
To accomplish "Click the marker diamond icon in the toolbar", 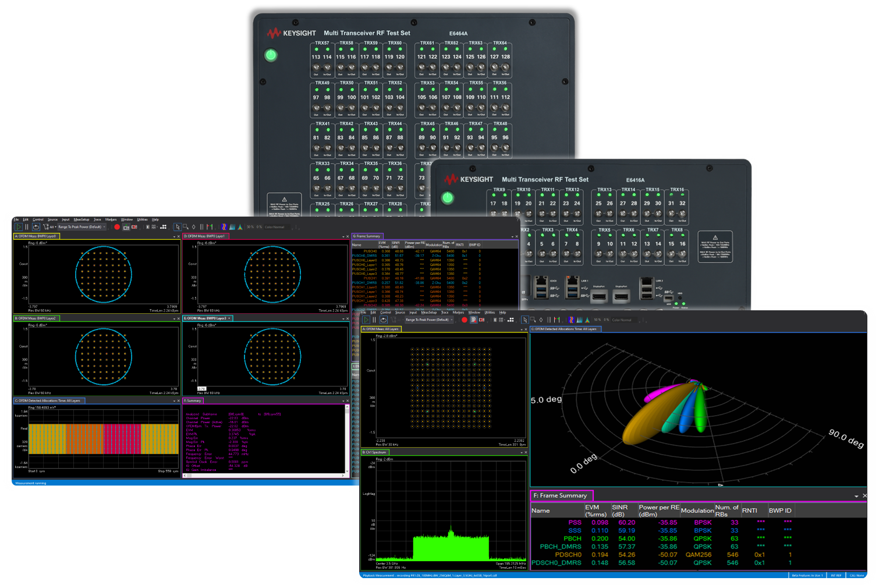I will pyautogui.click(x=541, y=320).
